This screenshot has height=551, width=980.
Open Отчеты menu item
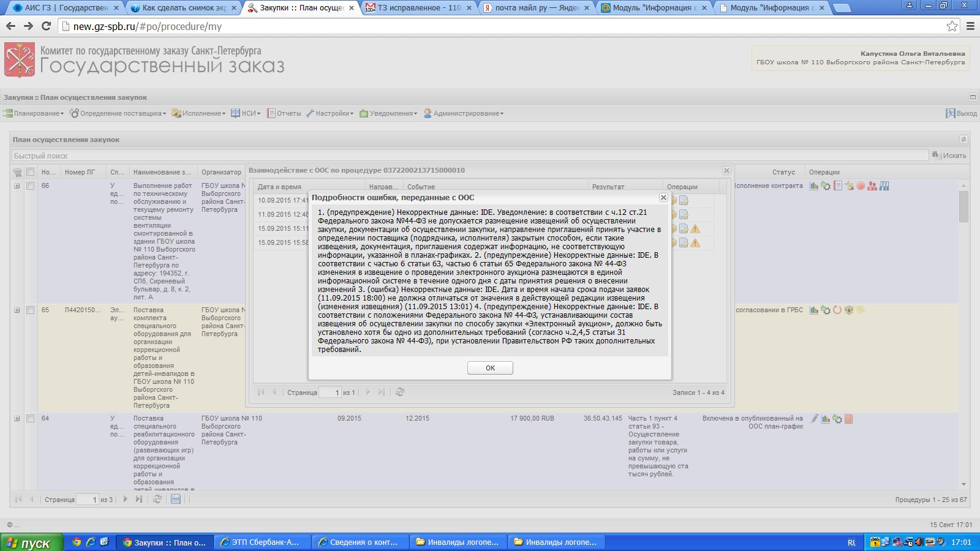click(284, 113)
